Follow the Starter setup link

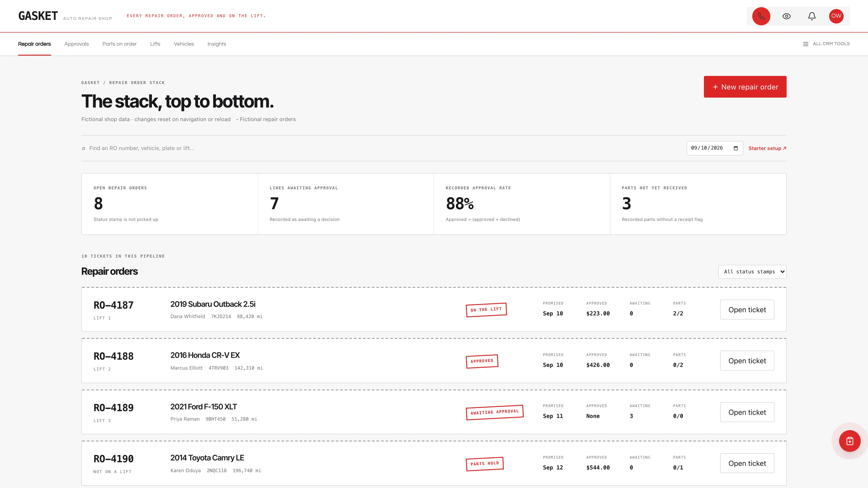click(767, 148)
